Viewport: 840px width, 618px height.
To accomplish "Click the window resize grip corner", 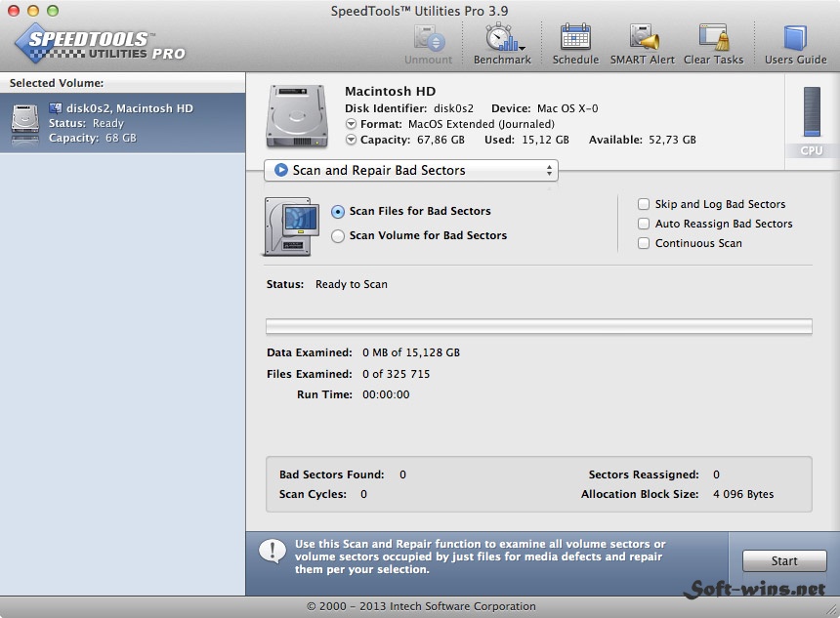I will pyautogui.click(x=831, y=609).
